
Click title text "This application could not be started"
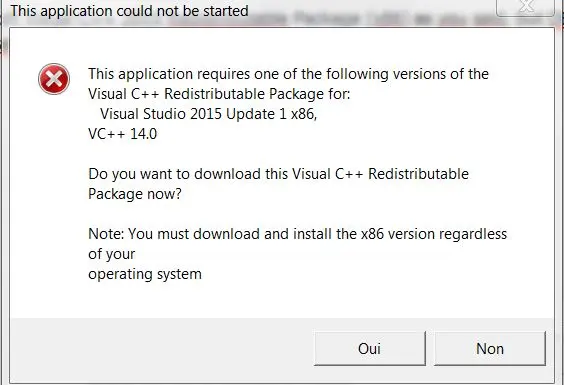(129, 11)
